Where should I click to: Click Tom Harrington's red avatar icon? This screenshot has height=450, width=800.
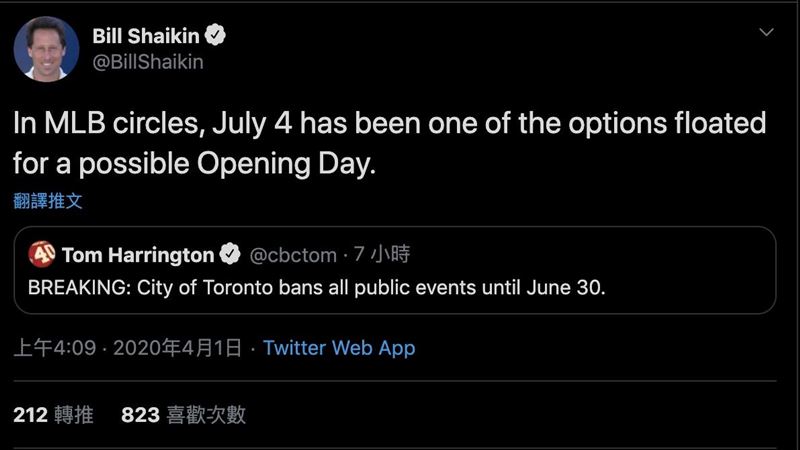click(42, 254)
